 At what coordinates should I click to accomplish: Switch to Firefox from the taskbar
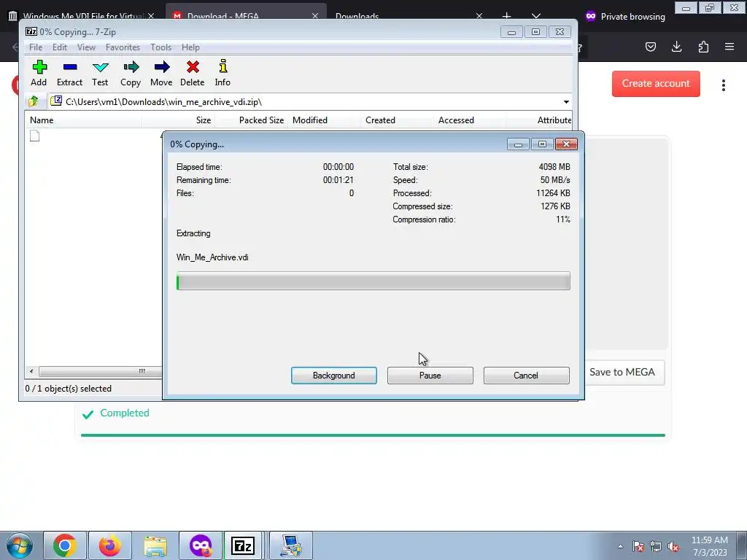click(110, 545)
